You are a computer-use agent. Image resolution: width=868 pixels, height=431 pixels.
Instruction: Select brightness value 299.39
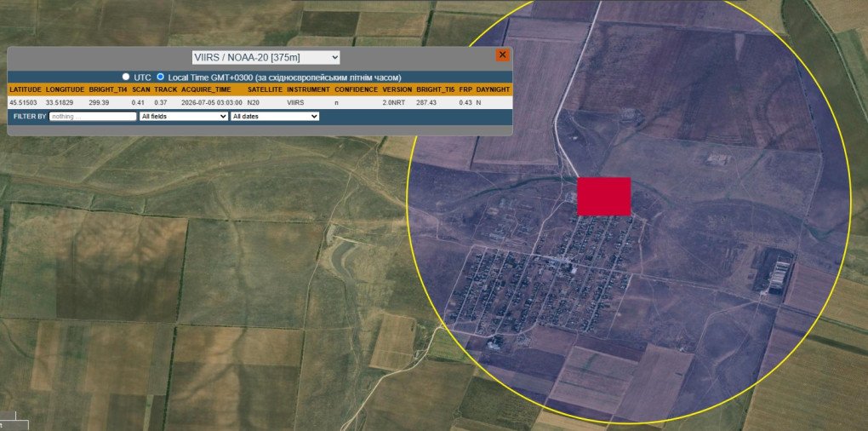(x=99, y=103)
